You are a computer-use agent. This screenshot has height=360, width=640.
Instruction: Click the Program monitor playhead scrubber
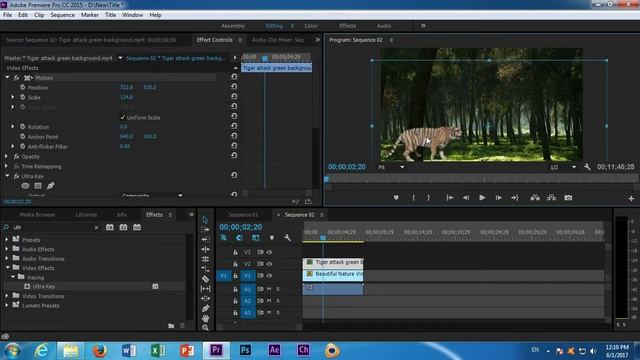tap(326, 179)
